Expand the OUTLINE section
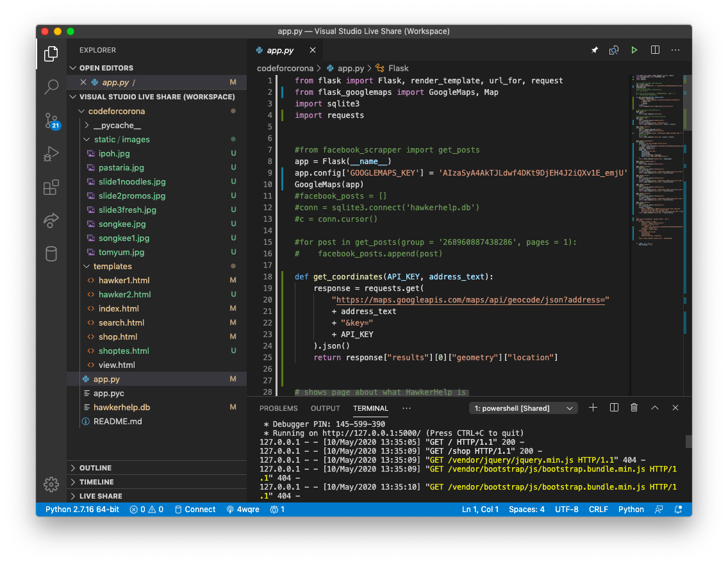The image size is (728, 564). click(x=95, y=468)
